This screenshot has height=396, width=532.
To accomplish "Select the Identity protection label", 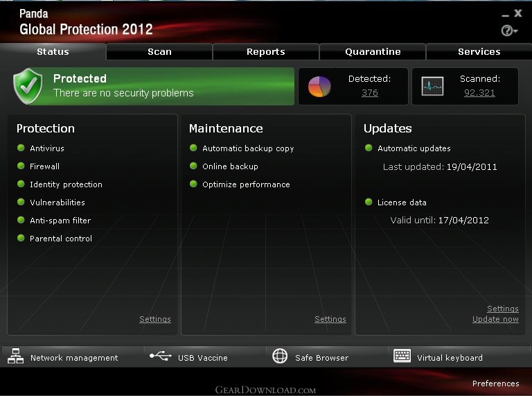I will coord(66,184).
